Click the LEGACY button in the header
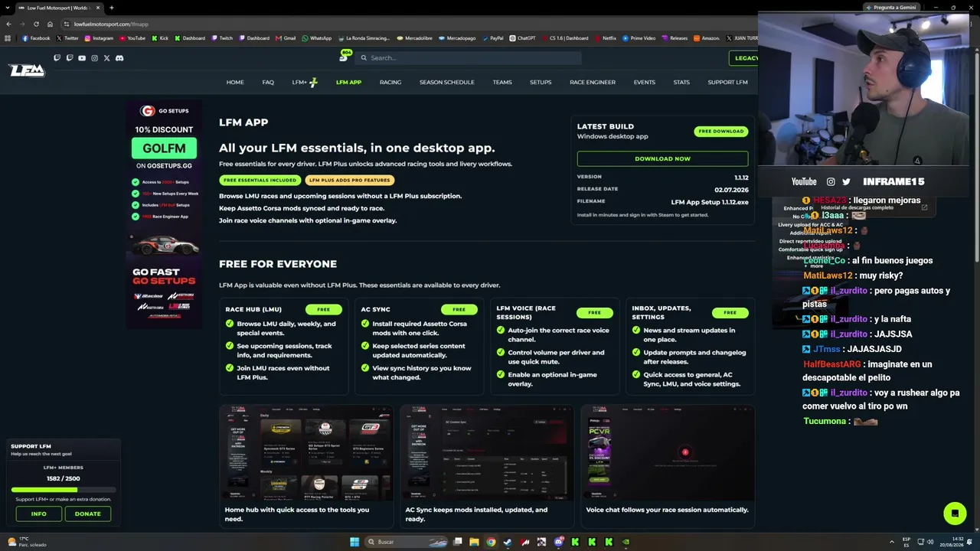The width and height of the screenshot is (980, 551). [x=744, y=58]
